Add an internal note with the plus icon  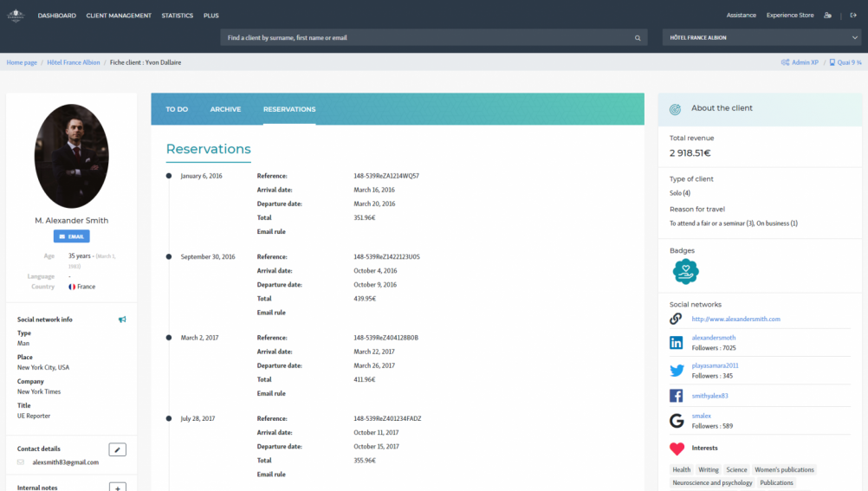pyautogui.click(x=118, y=487)
